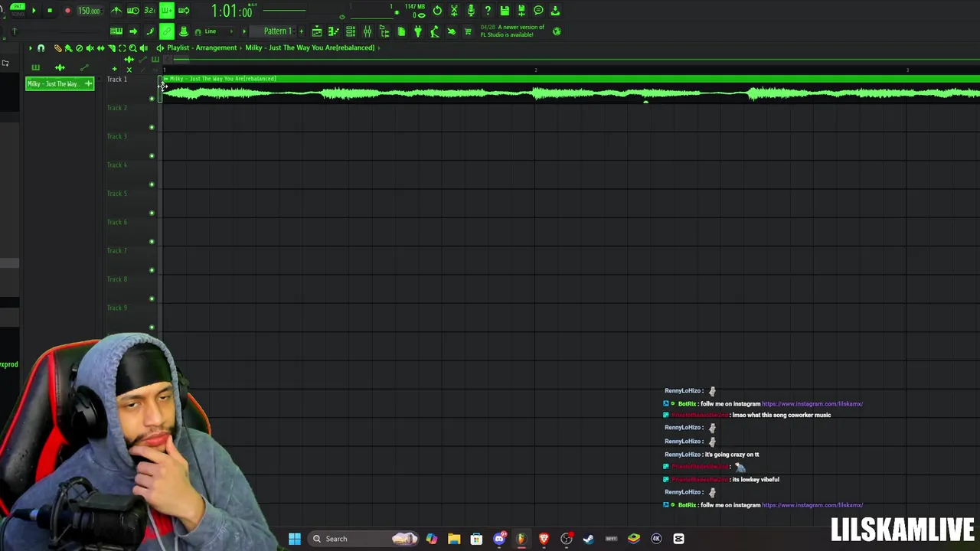This screenshot has height=551, width=980.
Task: Toggle the 3-2-1 recording countdown
Action: pos(149,11)
